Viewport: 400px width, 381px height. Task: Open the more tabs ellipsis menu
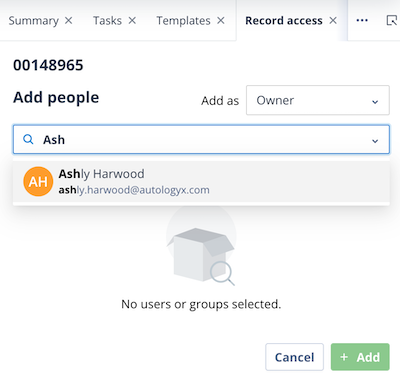362,21
